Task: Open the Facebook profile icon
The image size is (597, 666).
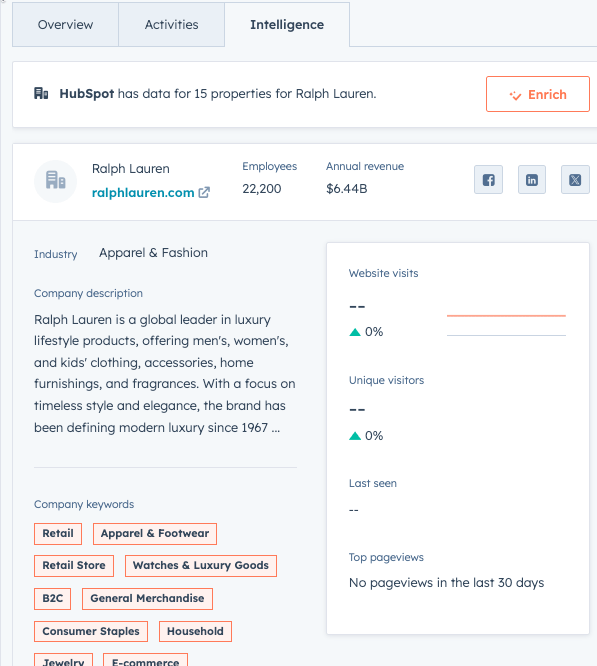Action: point(488,180)
